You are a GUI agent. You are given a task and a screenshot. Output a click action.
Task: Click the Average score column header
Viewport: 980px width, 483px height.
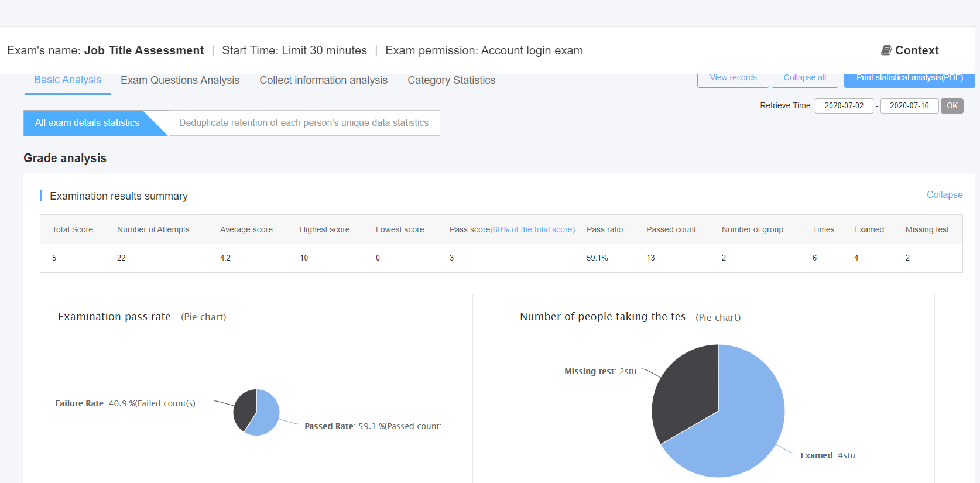tap(246, 230)
